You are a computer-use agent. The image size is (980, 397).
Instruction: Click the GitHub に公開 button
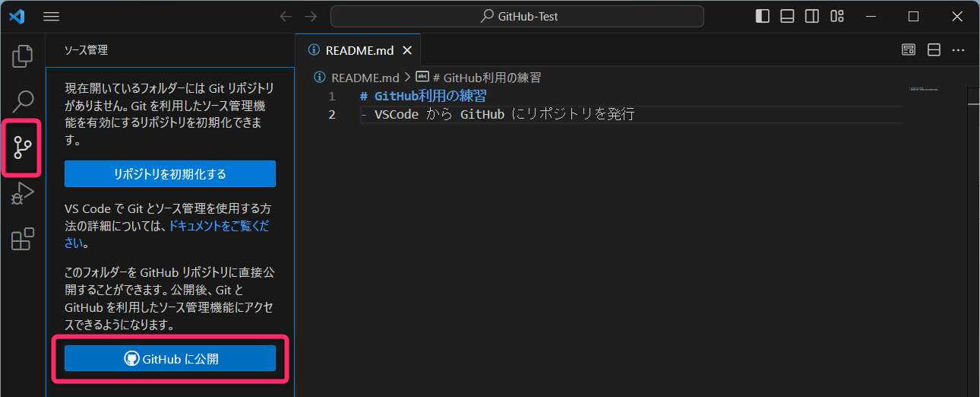pos(170,359)
